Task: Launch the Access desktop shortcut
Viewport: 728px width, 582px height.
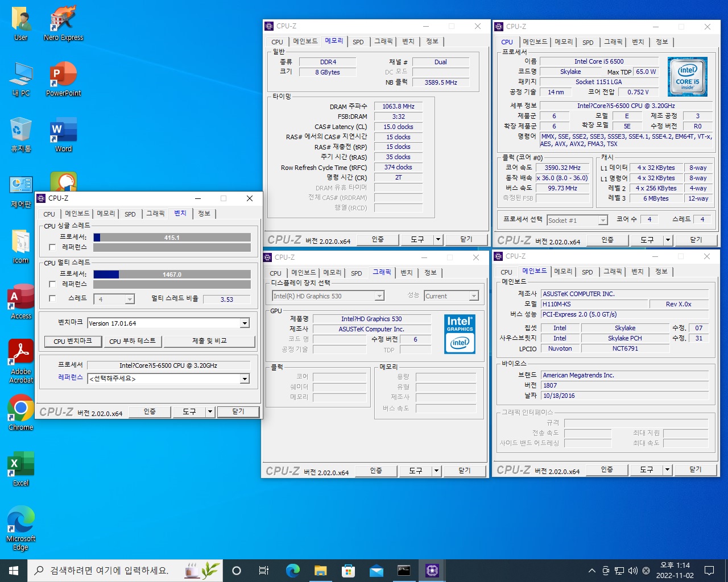Action: [x=21, y=302]
